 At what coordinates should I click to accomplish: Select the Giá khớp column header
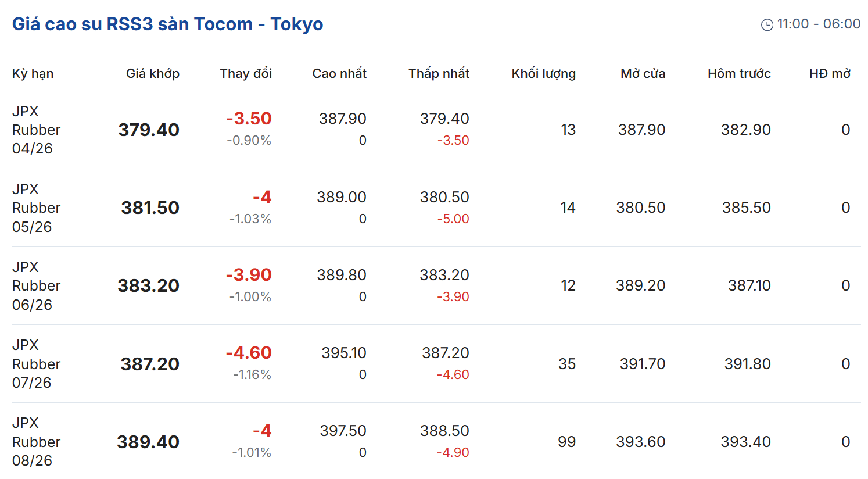tap(153, 73)
